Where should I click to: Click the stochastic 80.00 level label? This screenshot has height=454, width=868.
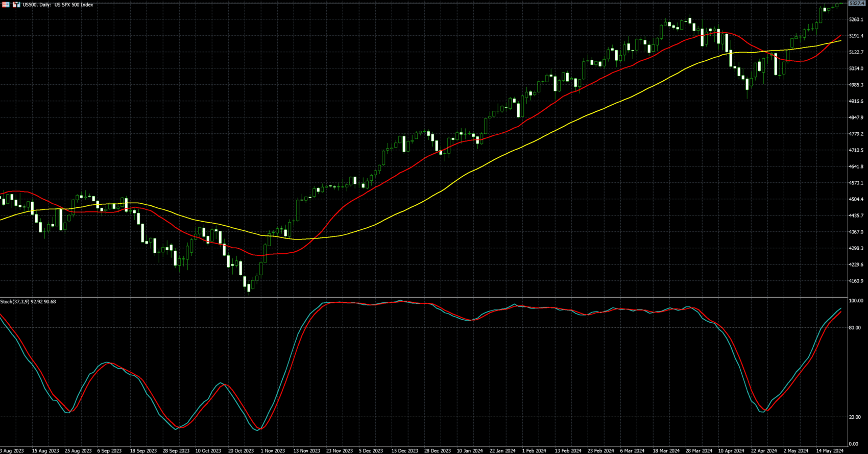click(x=854, y=328)
